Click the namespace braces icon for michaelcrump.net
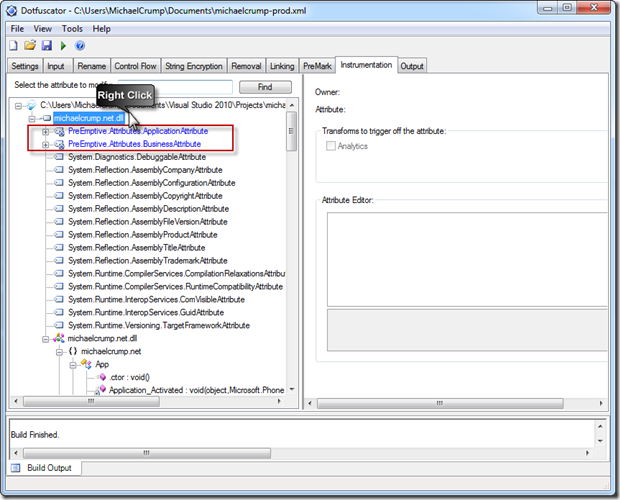This screenshot has width=620, height=500. point(73,351)
